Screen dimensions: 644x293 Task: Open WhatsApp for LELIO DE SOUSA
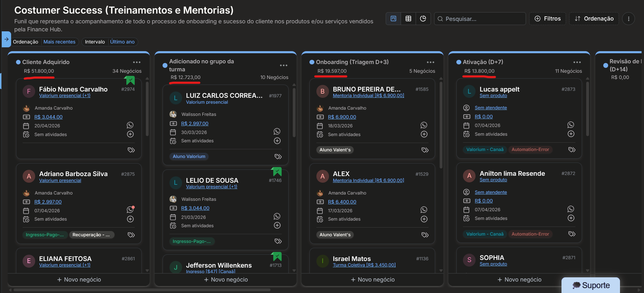tap(277, 216)
